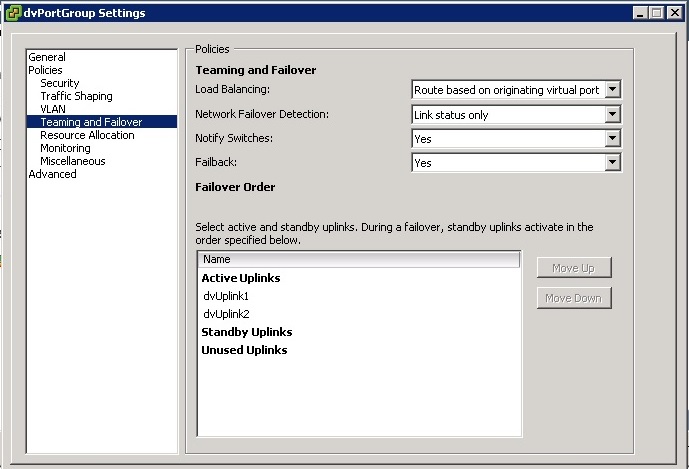The height and width of the screenshot is (469, 689).
Task: Open the Security policy page
Action: [x=60, y=84]
